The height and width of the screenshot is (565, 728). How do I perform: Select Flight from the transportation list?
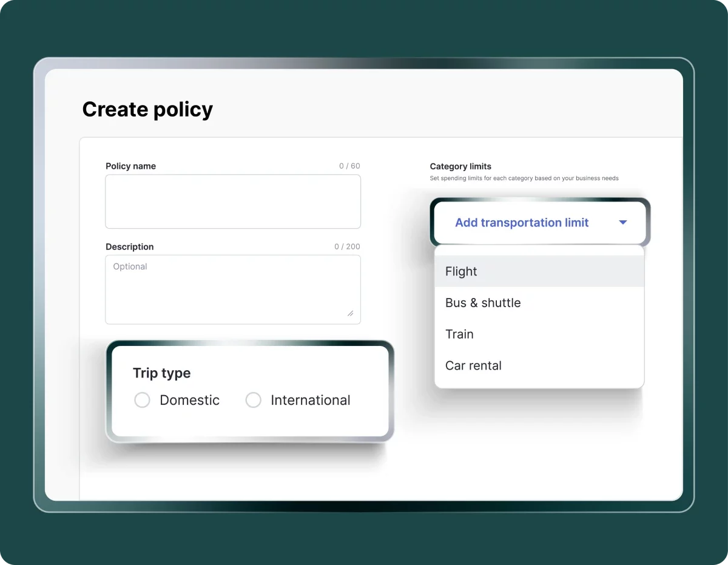[461, 271]
